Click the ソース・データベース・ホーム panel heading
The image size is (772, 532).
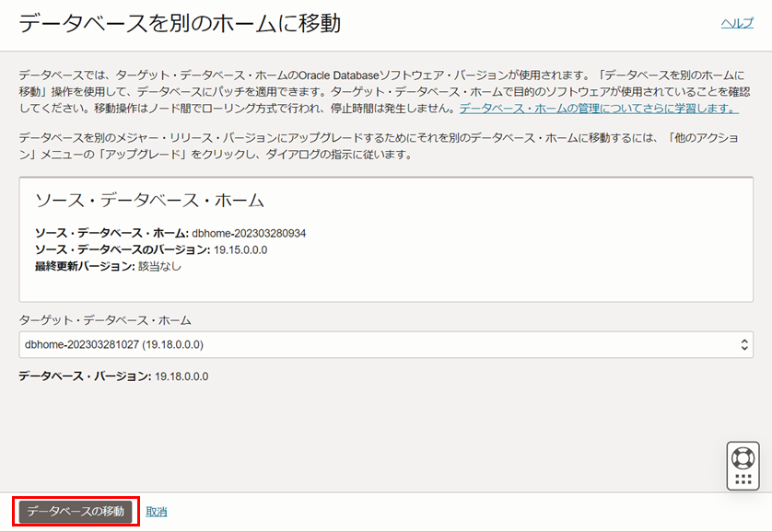tap(149, 200)
